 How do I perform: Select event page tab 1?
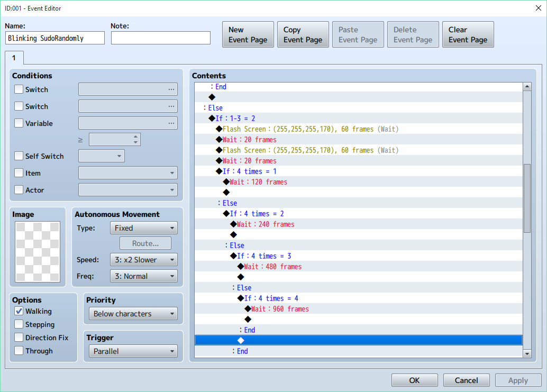(x=14, y=57)
